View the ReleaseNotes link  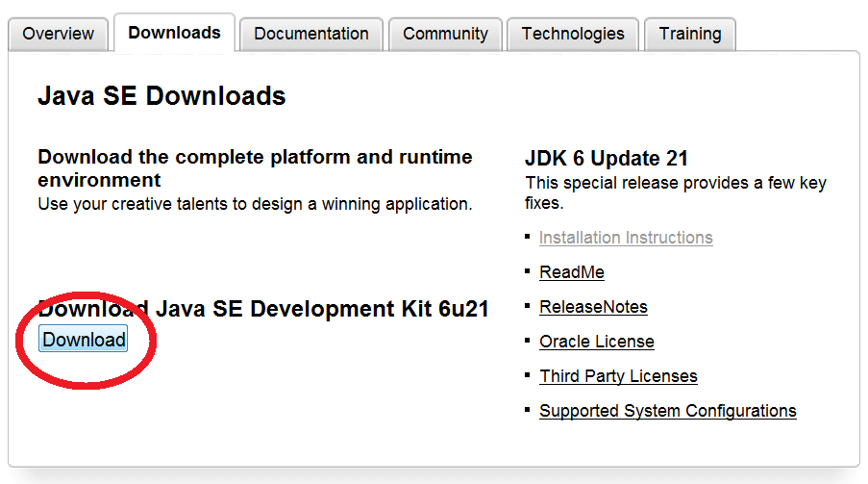[593, 307]
